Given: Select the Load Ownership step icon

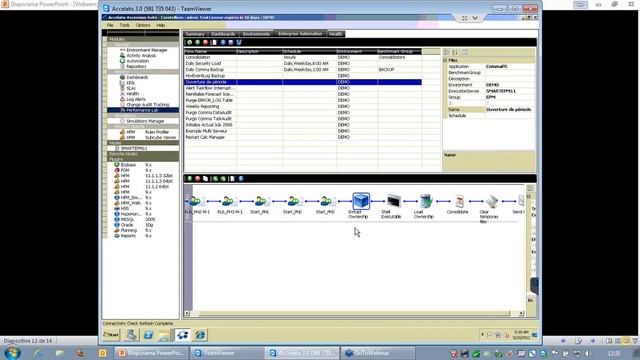Looking at the screenshot, I should (x=426, y=201).
